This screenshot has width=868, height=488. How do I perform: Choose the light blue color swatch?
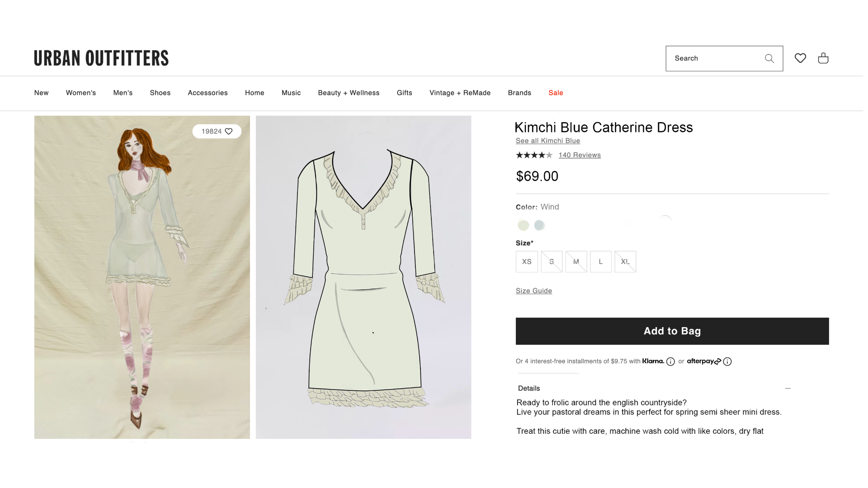coord(539,225)
